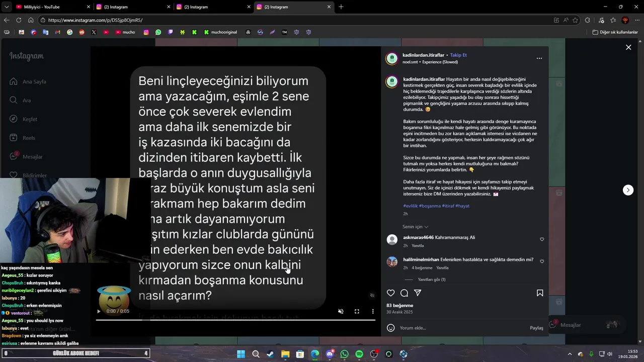
Task: Open the browser favorites list
Action: 613,20
